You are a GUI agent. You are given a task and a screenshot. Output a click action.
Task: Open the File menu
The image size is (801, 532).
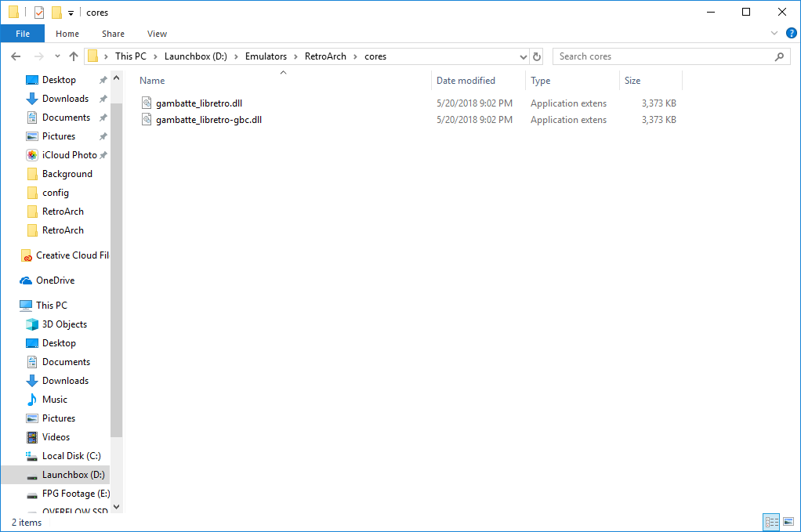tap(23, 34)
